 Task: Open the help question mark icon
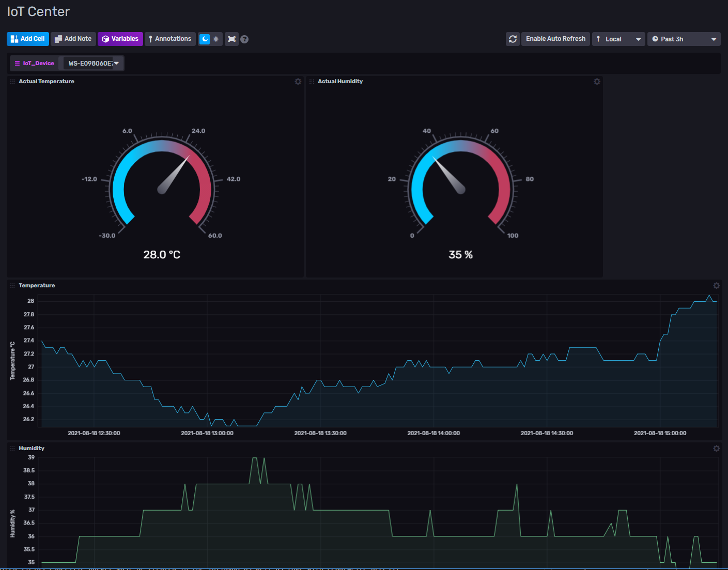click(244, 39)
